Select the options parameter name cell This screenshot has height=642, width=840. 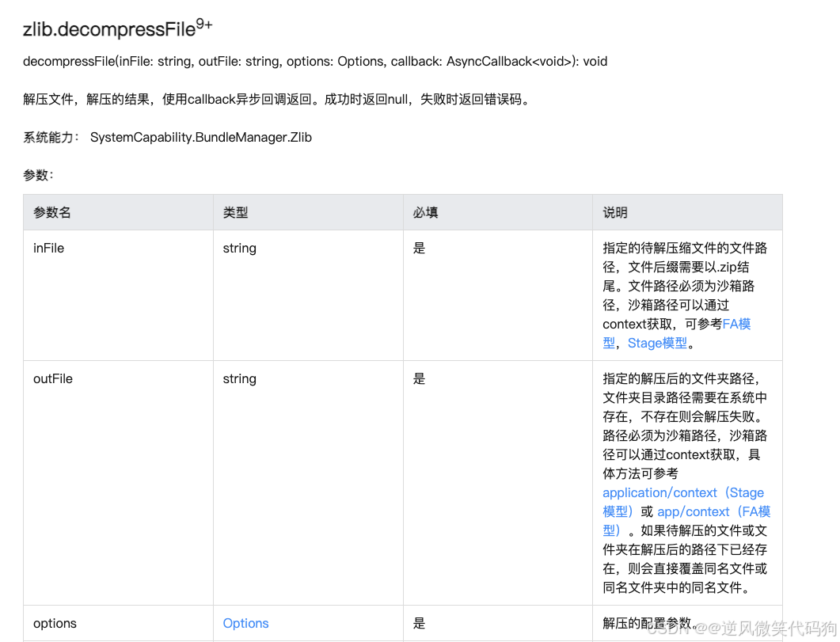pyautogui.click(x=55, y=623)
